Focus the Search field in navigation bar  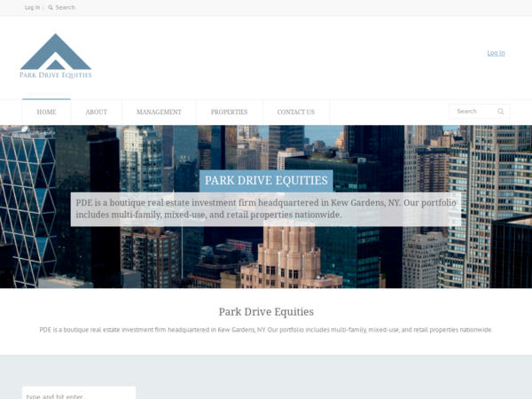[x=479, y=112]
